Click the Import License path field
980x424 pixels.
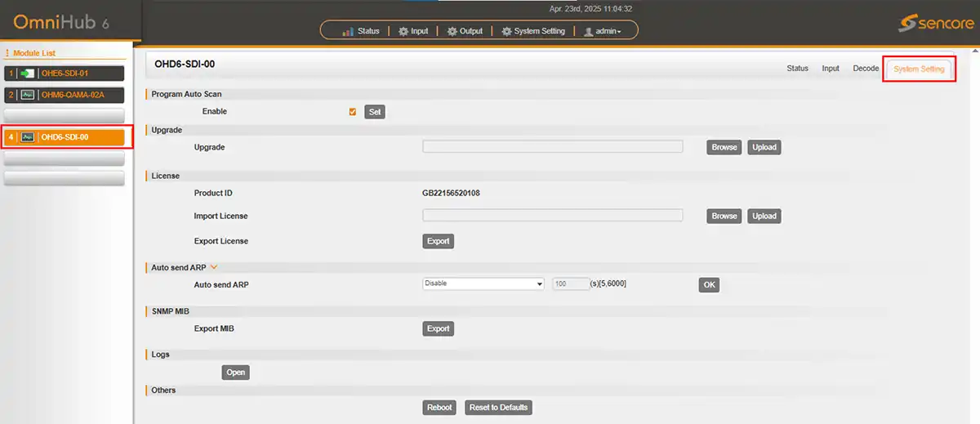point(553,216)
